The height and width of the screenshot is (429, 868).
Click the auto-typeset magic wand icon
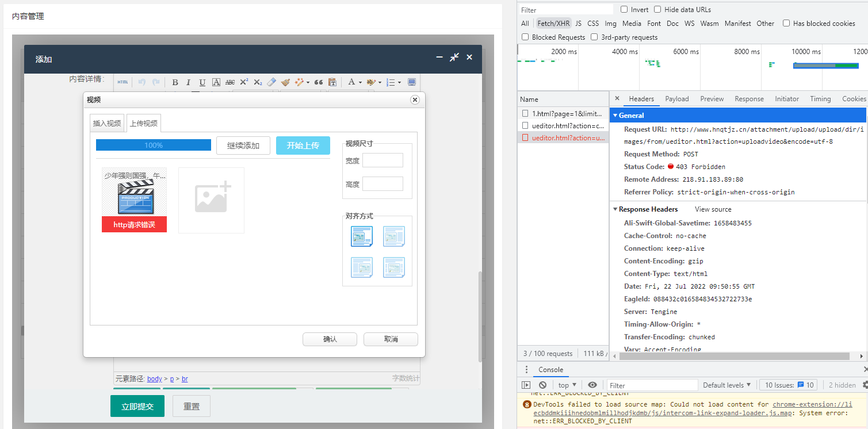299,82
